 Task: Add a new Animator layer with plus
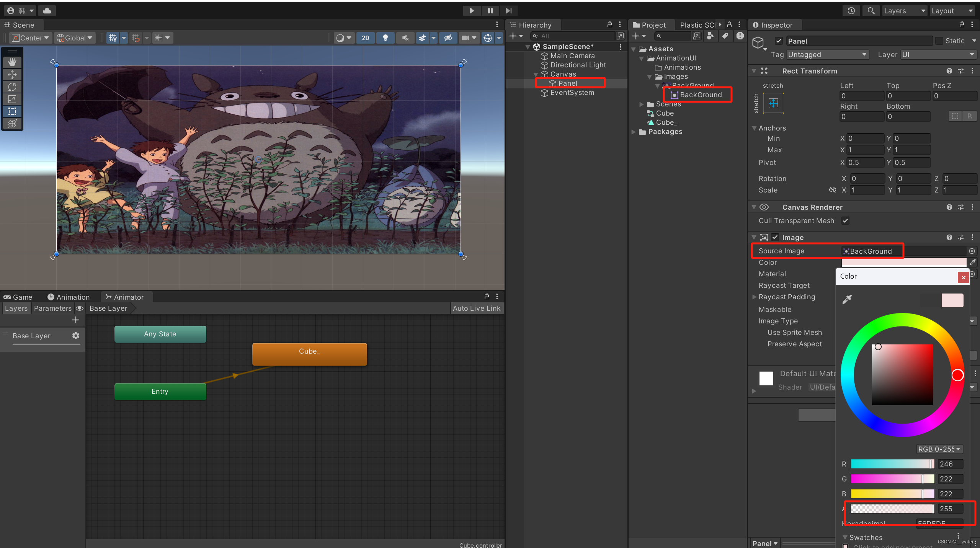tap(76, 320)
